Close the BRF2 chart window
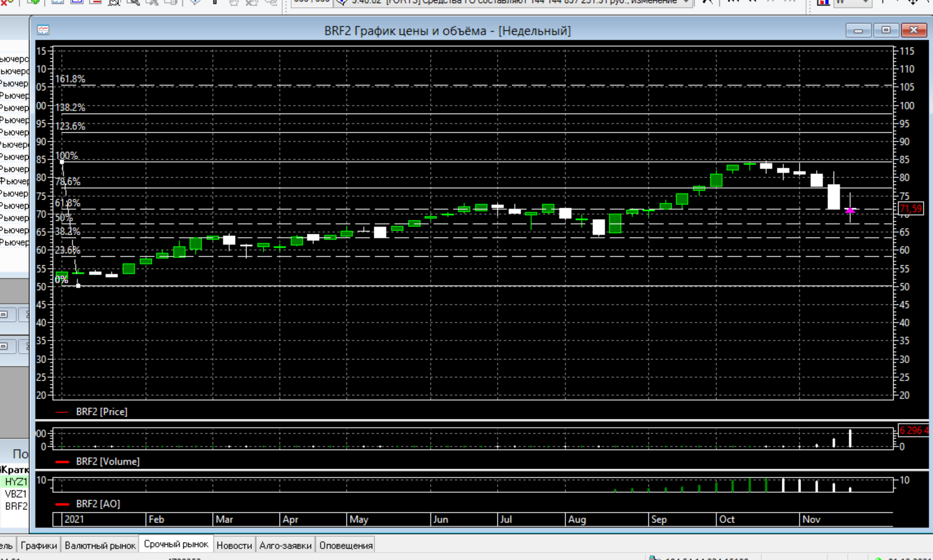This screenshot has height=560, width=933. click(914, 30)
